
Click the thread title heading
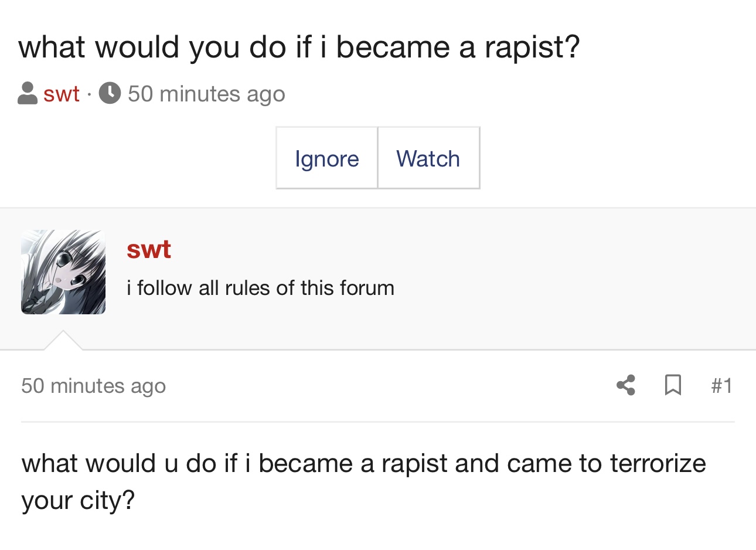coord(299,47)
